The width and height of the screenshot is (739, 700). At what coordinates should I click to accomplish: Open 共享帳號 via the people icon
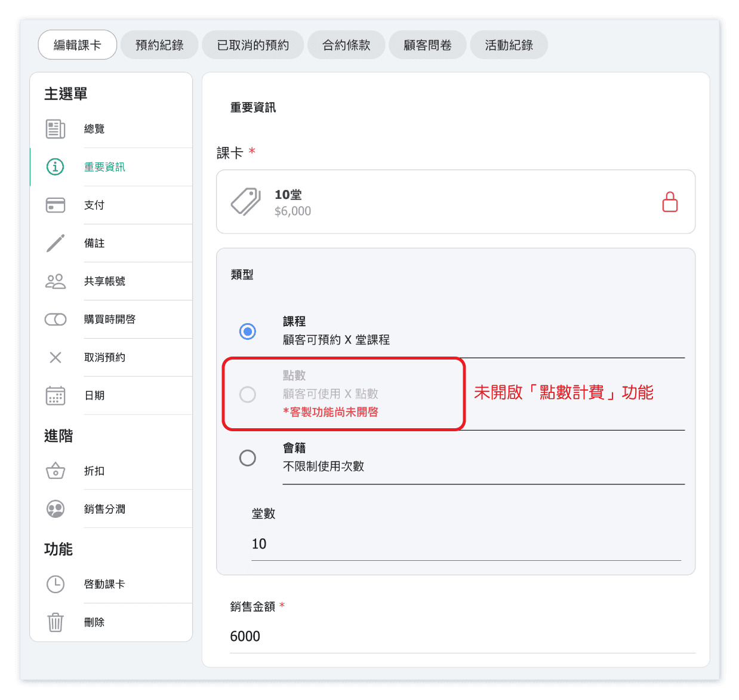(x=56, y=281)
